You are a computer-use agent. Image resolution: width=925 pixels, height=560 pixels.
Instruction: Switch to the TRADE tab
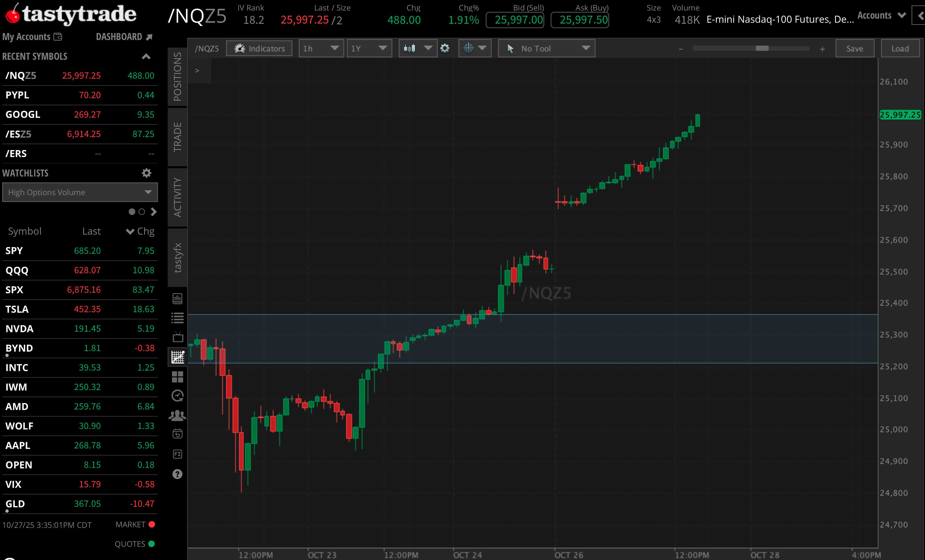177,137
